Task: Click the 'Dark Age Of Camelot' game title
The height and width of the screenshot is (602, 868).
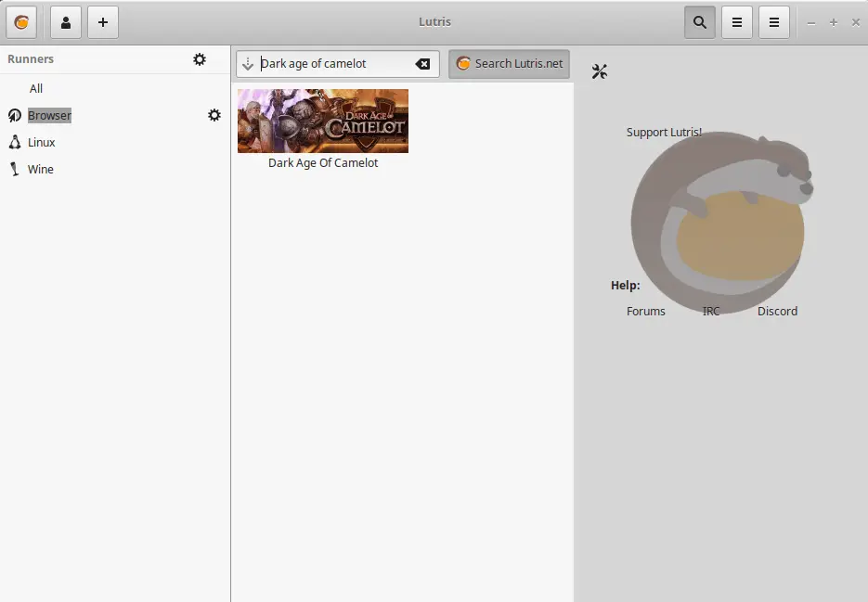Action: click(x=323, y=162)
